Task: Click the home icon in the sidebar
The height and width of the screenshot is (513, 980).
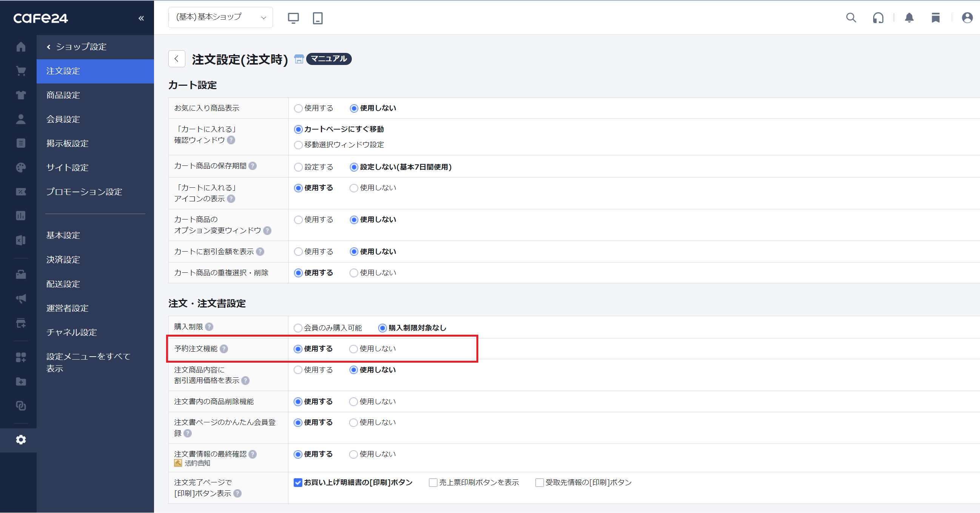Action: pyautogui.click(x=21, y=47)
